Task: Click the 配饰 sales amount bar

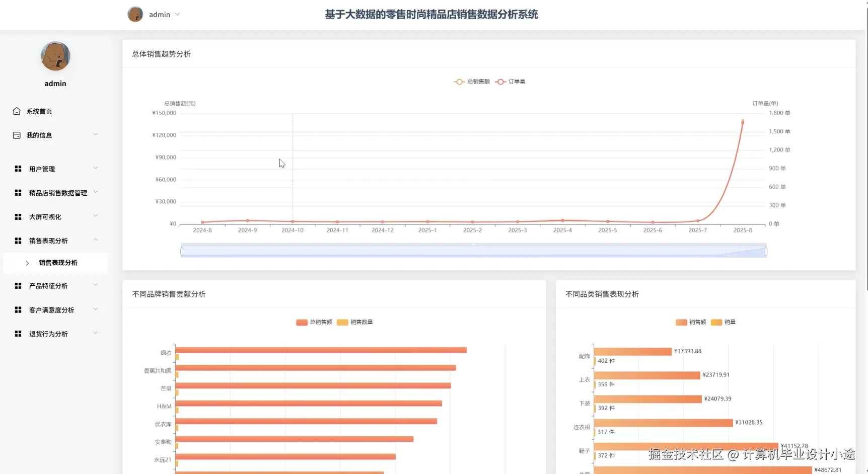Action: point(633,352)
